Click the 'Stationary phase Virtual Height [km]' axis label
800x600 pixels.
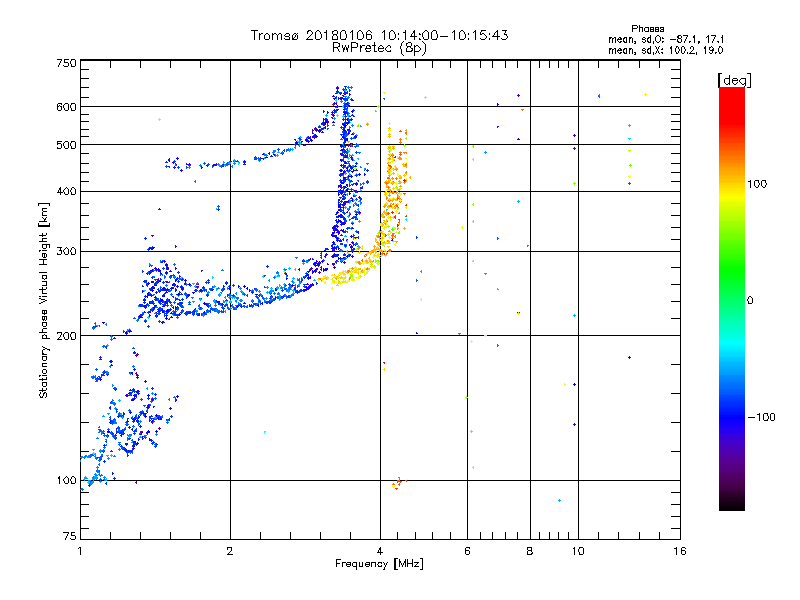[44, 300]
